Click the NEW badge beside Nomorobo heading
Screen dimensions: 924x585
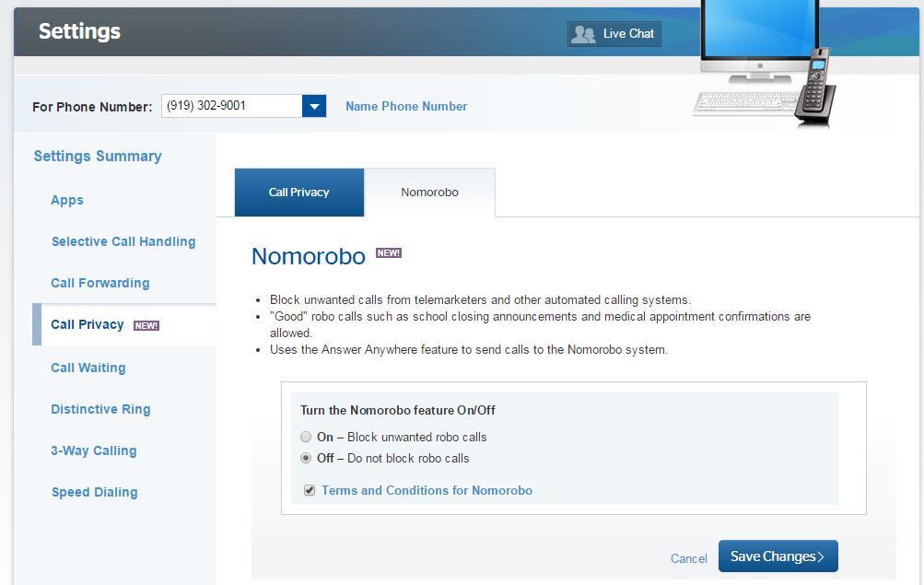pyautogui.click(x=389, y=252)
